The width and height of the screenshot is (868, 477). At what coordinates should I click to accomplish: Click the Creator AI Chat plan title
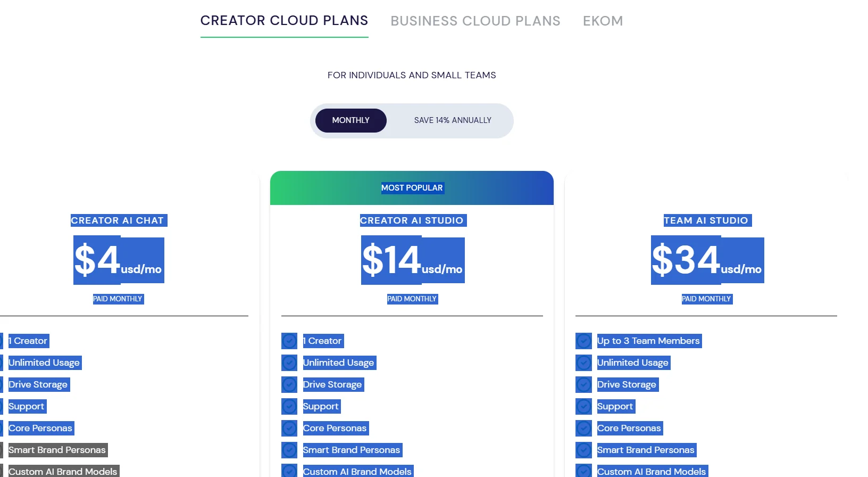(118, 220)
